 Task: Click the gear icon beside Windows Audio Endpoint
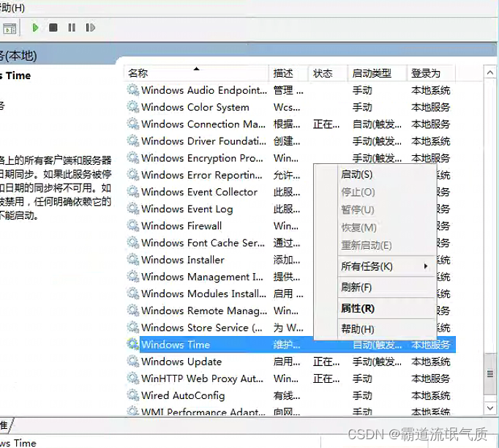click(132, 90)
